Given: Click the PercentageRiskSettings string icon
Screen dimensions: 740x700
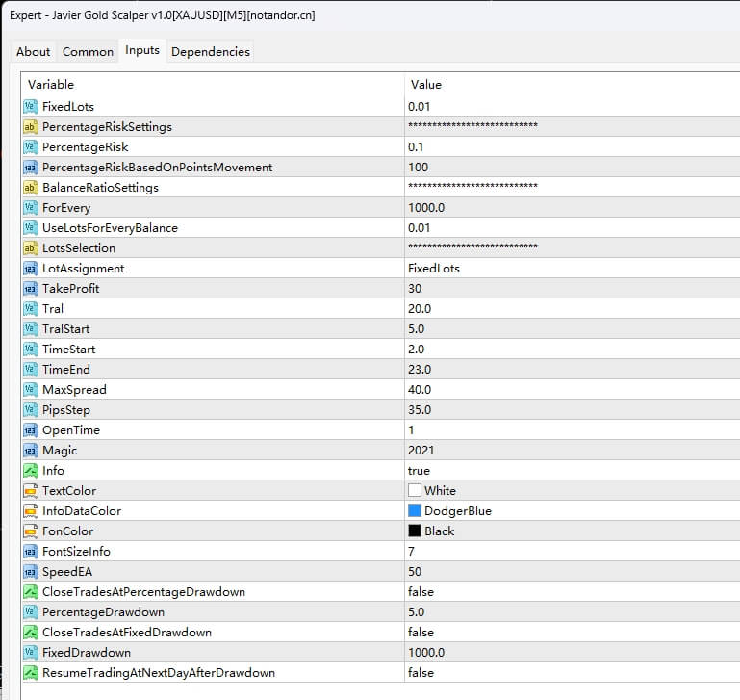Looking at the screenshot, I should [x=30, y=126].
